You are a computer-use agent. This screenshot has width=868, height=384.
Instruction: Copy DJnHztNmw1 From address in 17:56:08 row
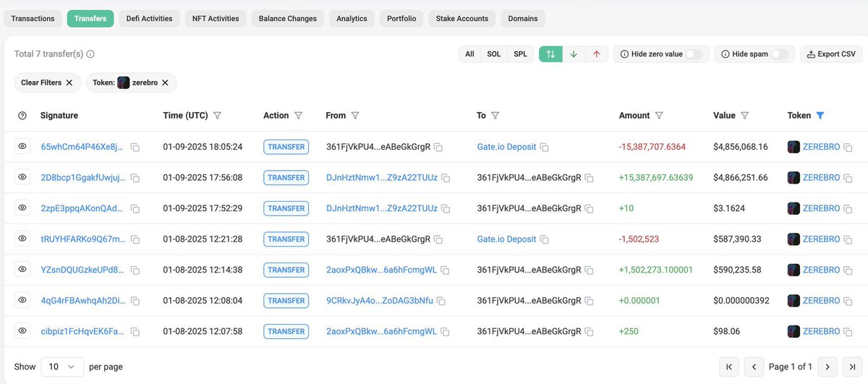point(446,178)
